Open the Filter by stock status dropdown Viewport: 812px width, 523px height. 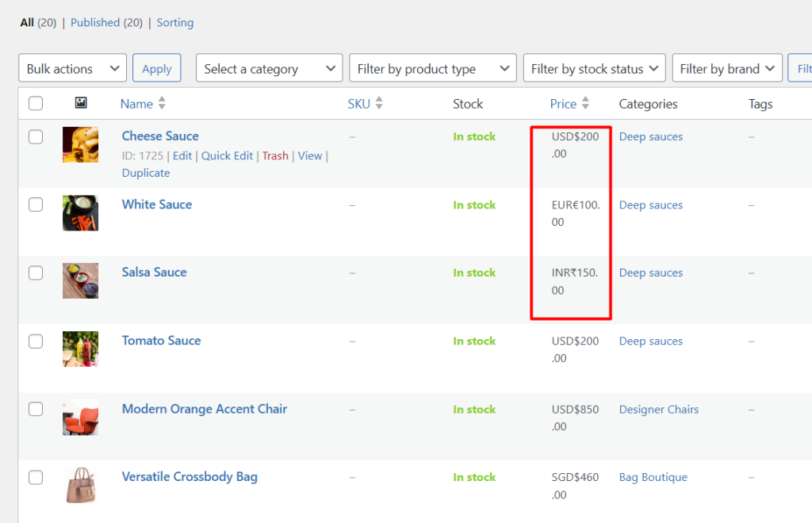pyautogui.click(x=593, y=69)
